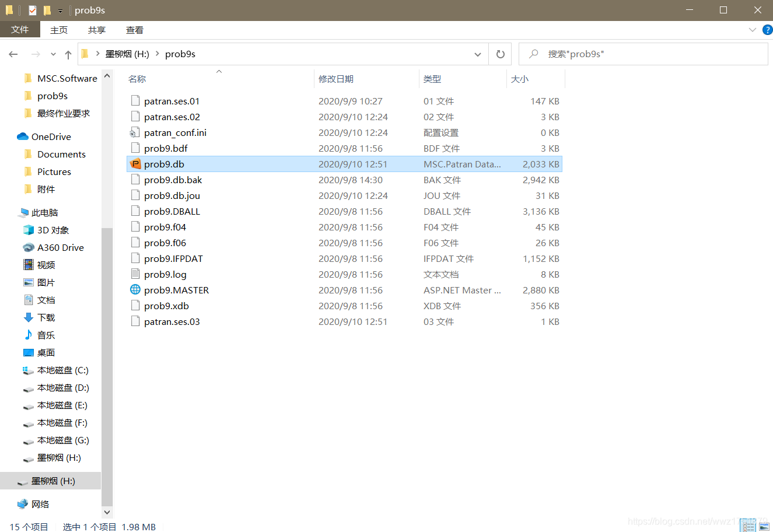Click the file icon of prob9.bdf
Viewport: 773px width, 532px height.
[135, 148]
